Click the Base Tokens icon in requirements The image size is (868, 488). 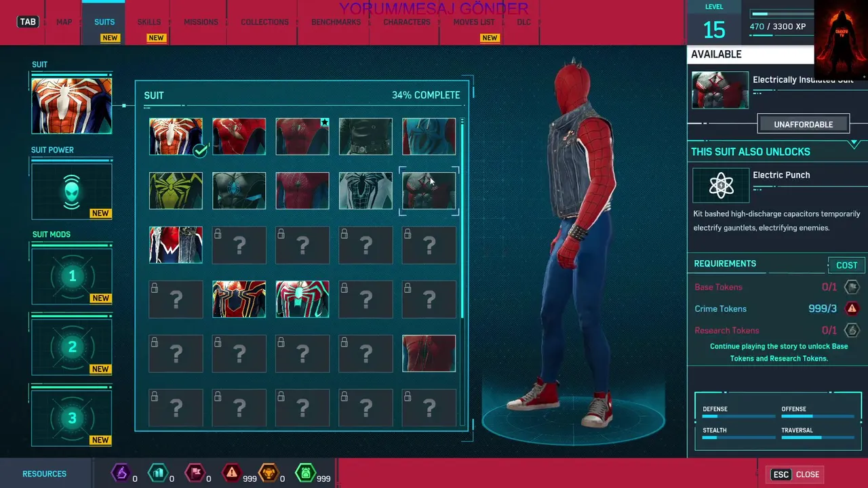852,287
